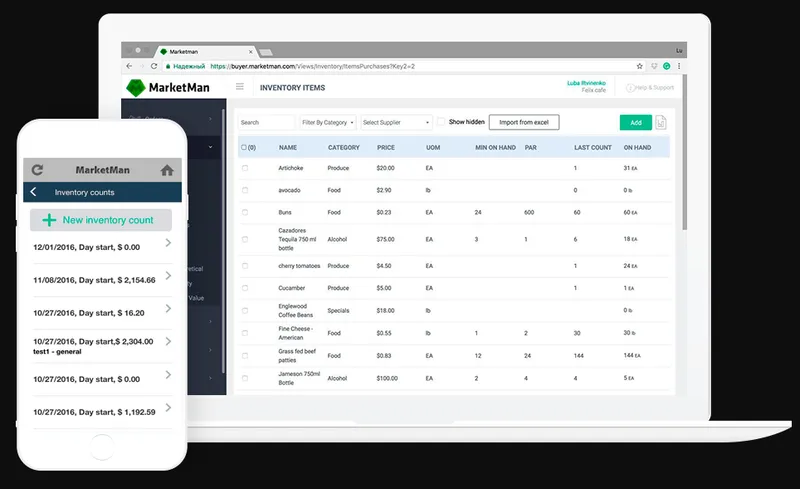Expand 11/08/2016 Day start inventory count

(x=102, y=280)
